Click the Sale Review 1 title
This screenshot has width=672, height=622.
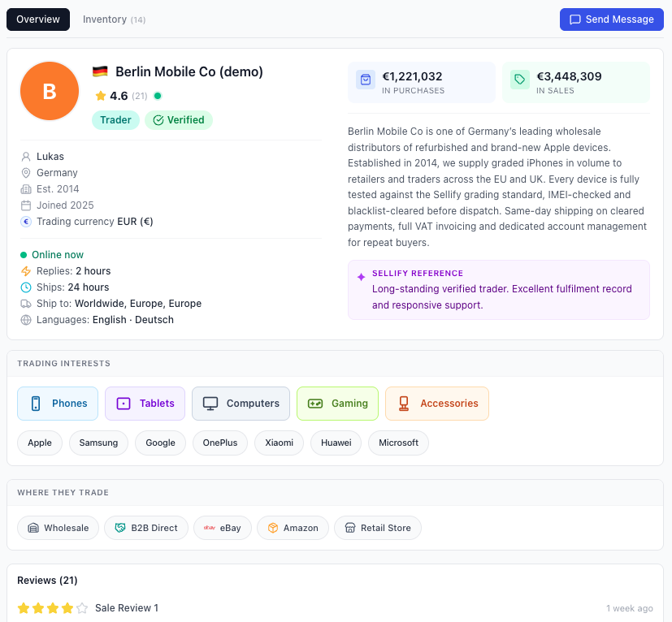pyautogui.click(x=127, y=608)
